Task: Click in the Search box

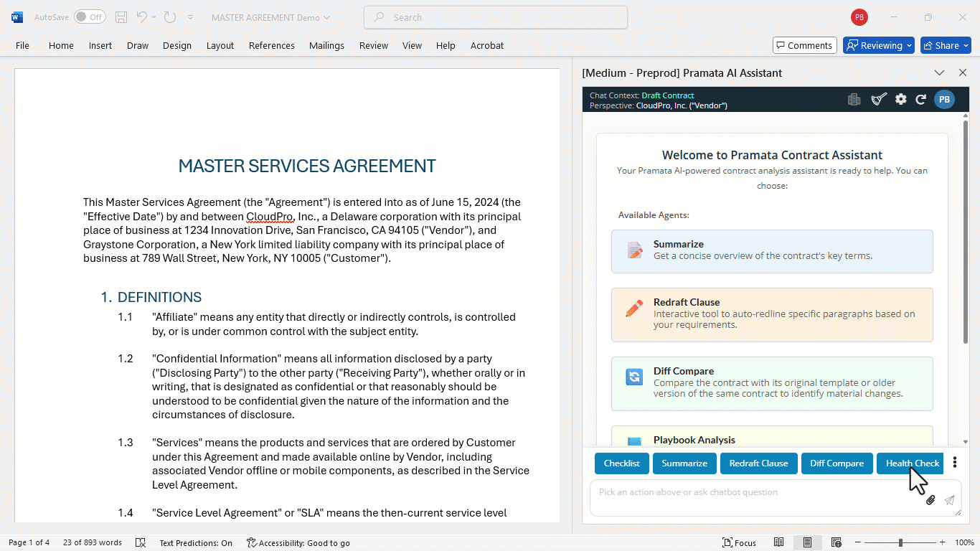Action: click(496, 17)
